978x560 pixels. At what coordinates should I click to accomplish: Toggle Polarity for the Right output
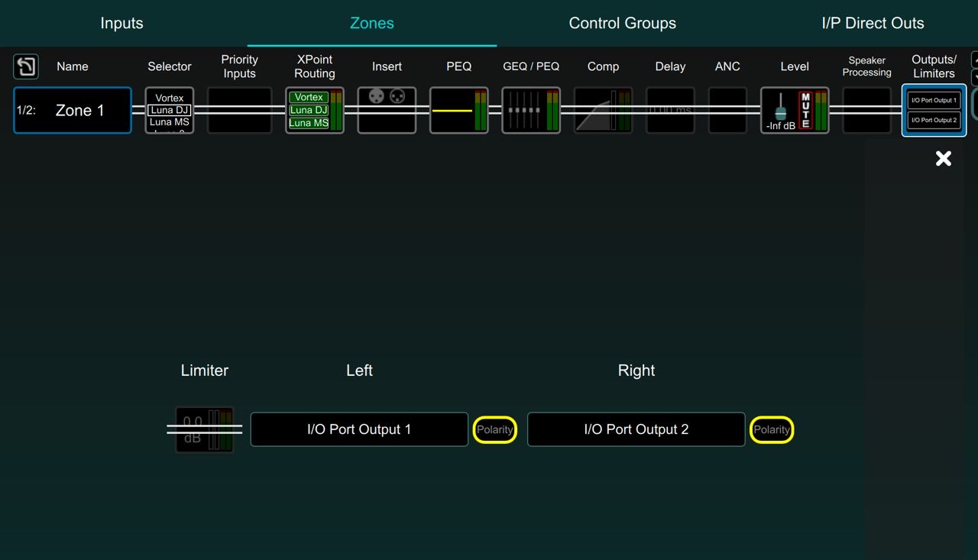click(x=771, y=429)
